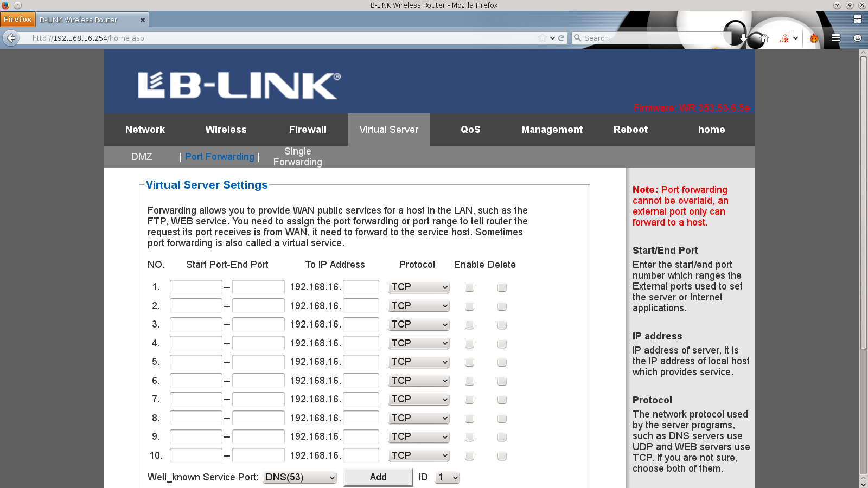This screenshot has height=488, width=868.
Task: Open the chat smiley bubble icon
Action: pos(858,38)
